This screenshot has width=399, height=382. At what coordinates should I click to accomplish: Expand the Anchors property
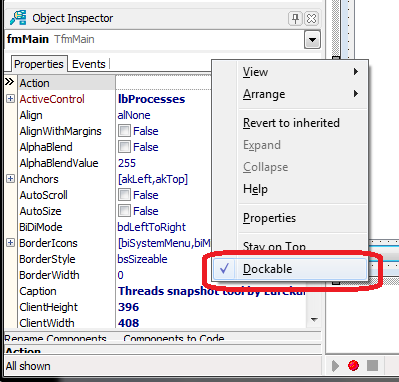10,179
